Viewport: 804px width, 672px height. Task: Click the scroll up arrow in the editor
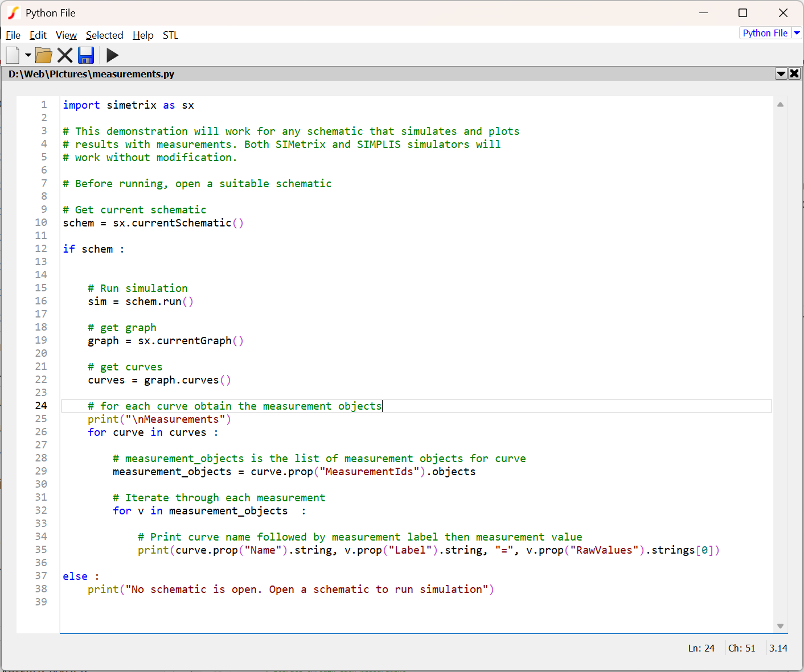click(x=780, y=105)
